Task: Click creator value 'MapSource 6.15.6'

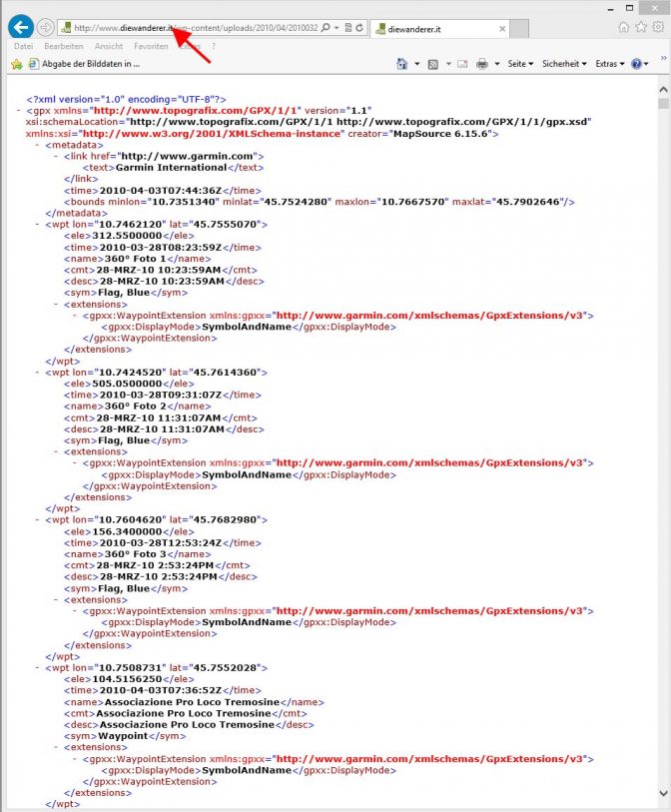Action: [440, 133]
